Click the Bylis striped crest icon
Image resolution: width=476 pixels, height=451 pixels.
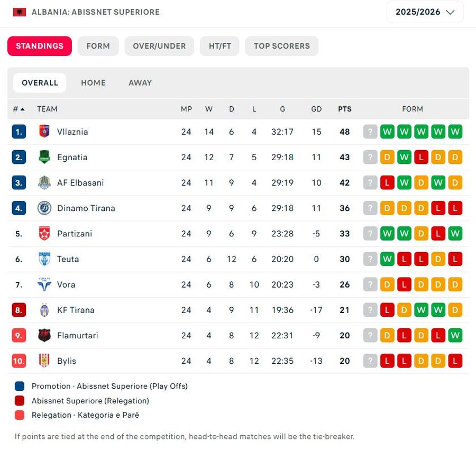[44, 361]
